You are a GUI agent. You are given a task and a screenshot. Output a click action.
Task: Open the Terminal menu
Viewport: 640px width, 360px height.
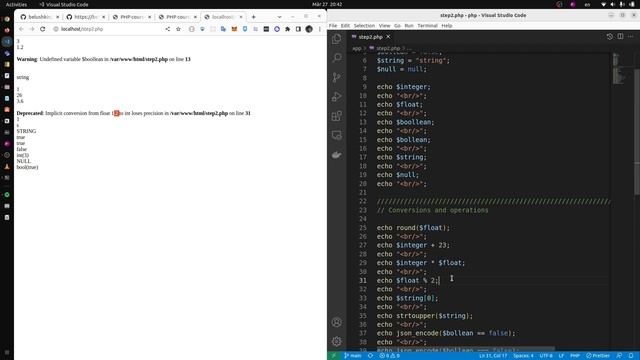[x=427, y=26]
